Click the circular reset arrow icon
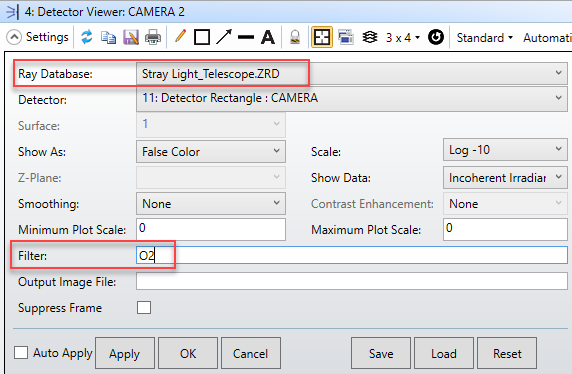 tap(436, 37)
